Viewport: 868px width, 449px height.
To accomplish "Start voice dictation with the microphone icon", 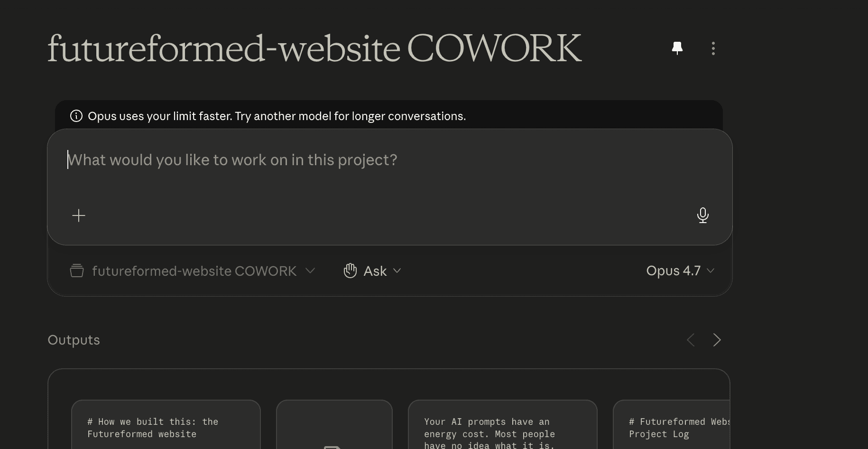I will (x=703, y=215).
